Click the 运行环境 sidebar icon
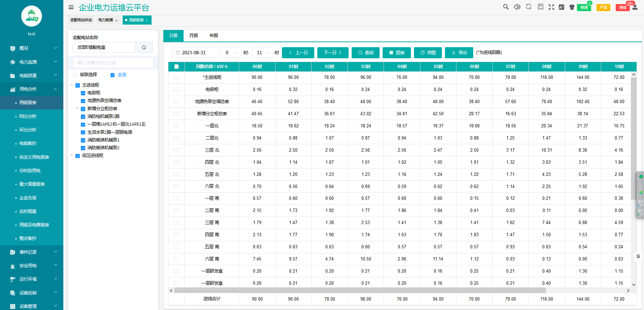The height and width of the screenshot is (310, 644). click(12, 279)
